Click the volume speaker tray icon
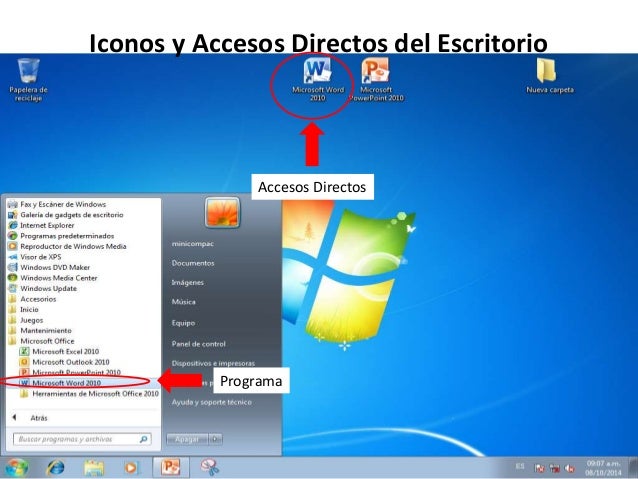This screenshot has height=479, width=638. [x=570, y=468]
